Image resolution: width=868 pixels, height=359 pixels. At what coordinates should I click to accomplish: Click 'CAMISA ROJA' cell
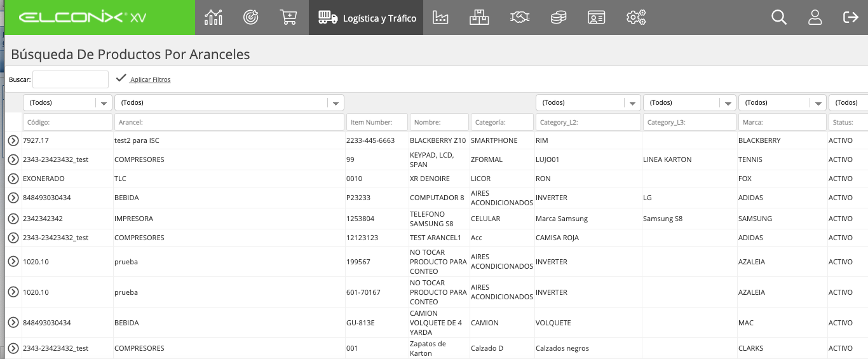557,238
